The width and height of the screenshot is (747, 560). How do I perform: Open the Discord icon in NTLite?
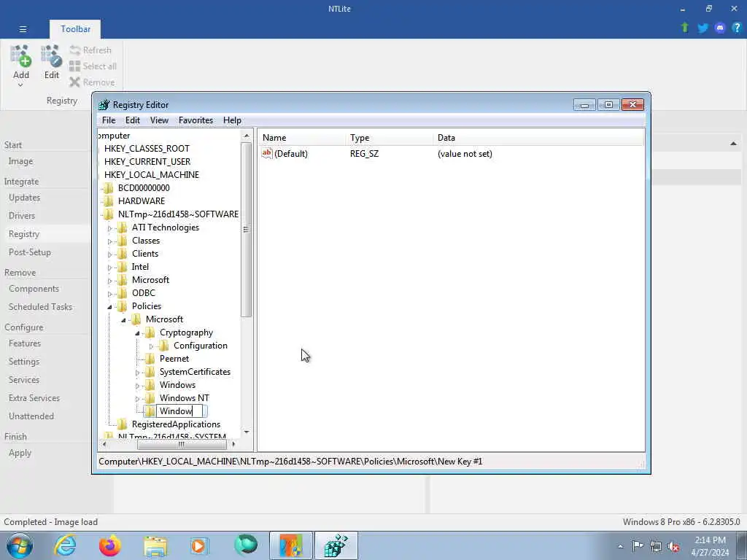[x=720, y=28]
